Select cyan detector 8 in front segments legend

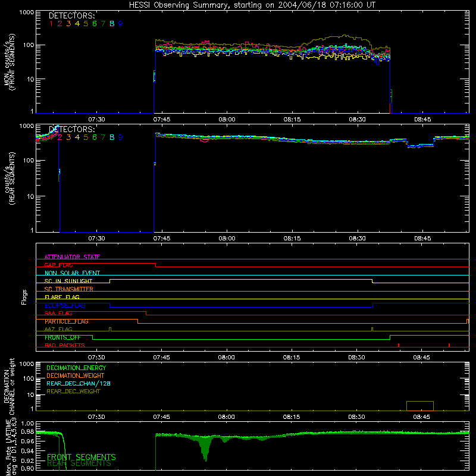[112, 24]
